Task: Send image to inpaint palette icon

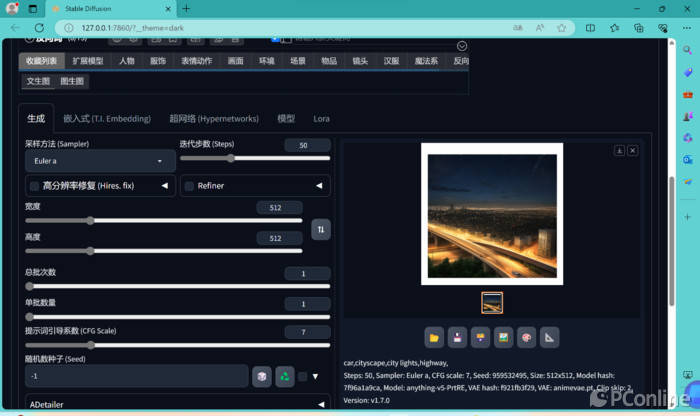Action: 527,338
